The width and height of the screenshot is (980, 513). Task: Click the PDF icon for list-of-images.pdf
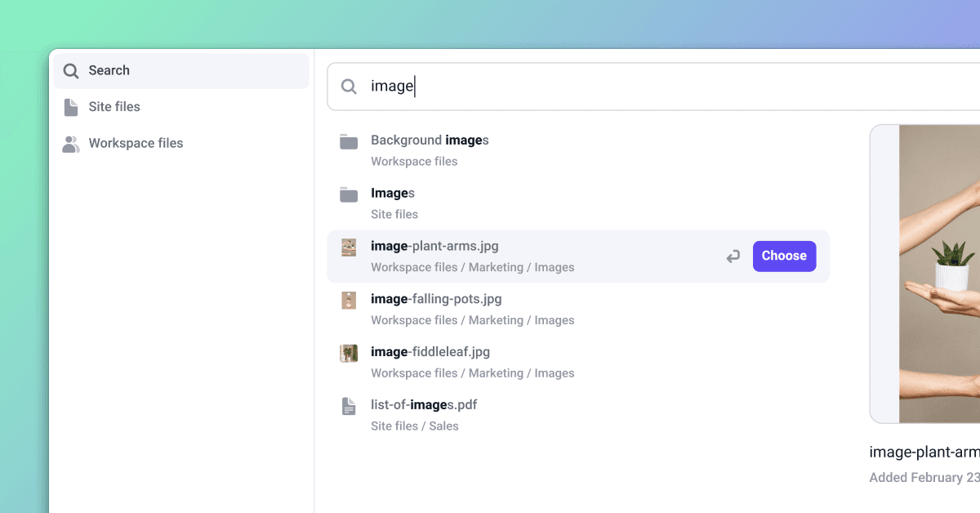(348, 405)
